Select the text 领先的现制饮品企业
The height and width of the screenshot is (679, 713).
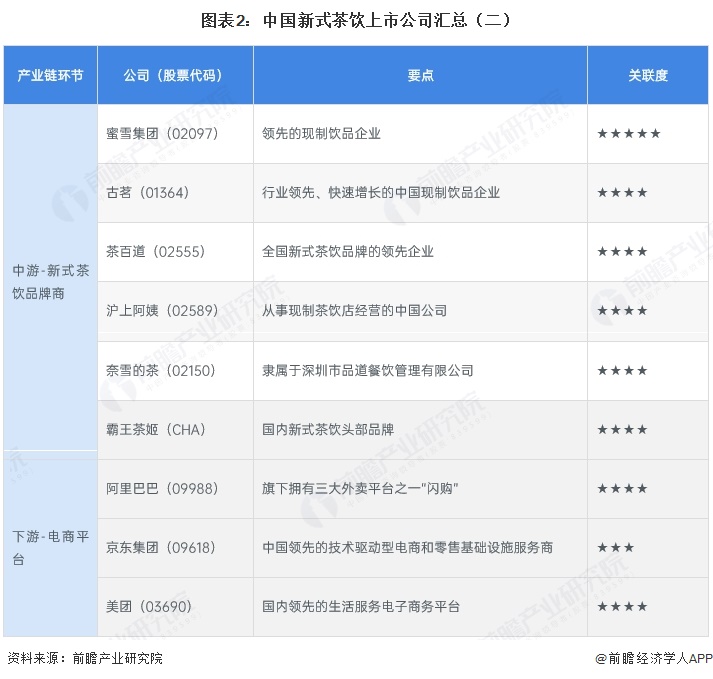tap(321, 134)
